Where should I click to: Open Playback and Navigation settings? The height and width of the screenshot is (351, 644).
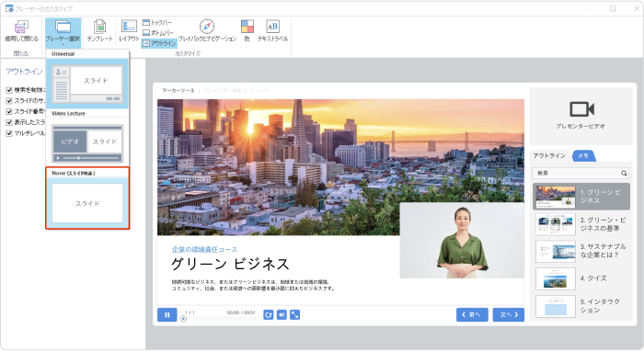click(207, 30)
